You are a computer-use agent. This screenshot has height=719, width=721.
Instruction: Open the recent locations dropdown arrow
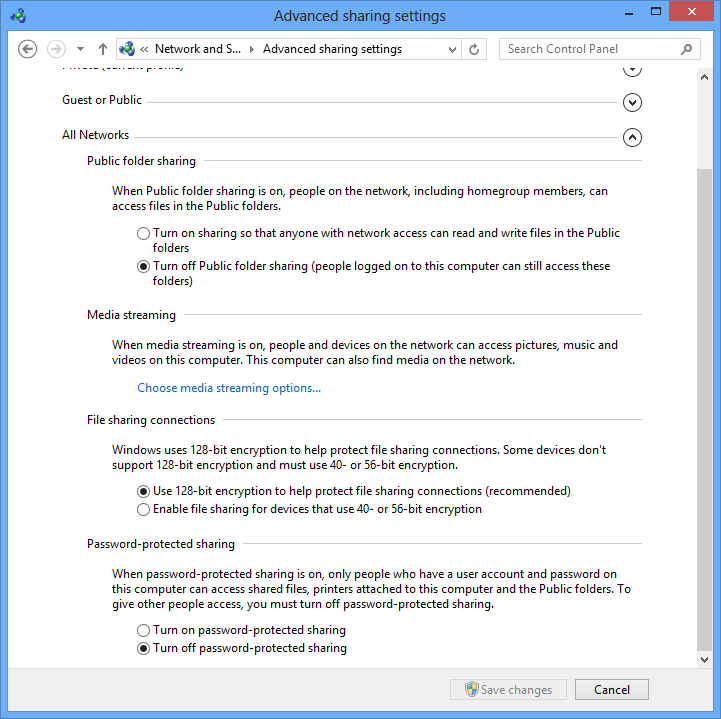pyautogui.click(x=80, y=49)
